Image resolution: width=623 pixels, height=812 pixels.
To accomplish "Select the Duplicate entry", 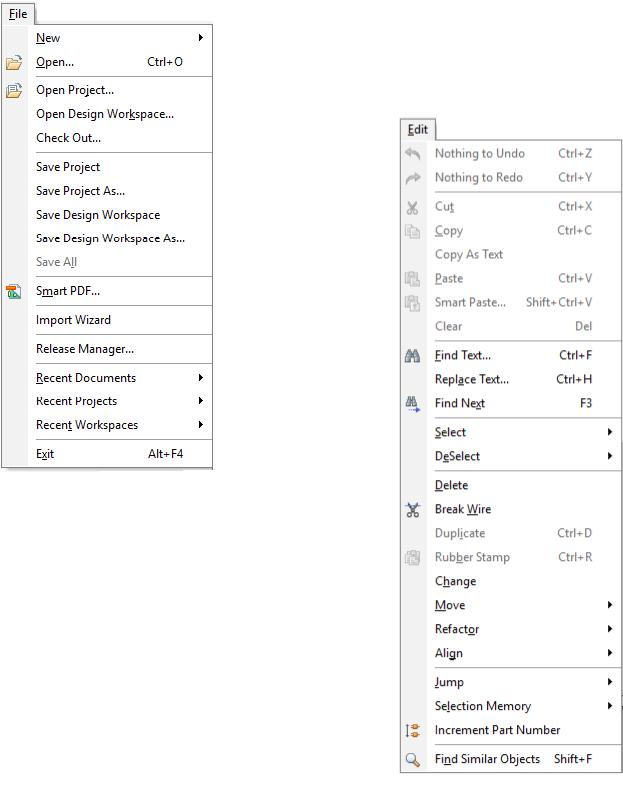I will click(x=460, y=533).
